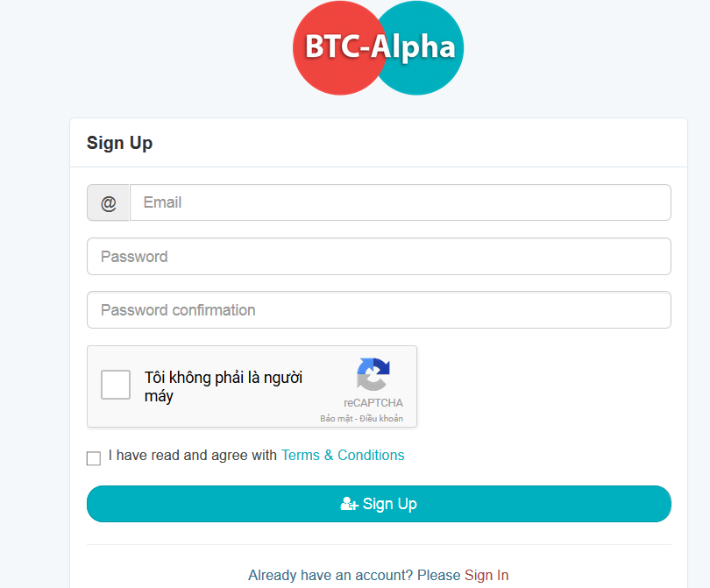
Task: Click the add-user icon on Sign Up button
Action: [x=349, y=504]
